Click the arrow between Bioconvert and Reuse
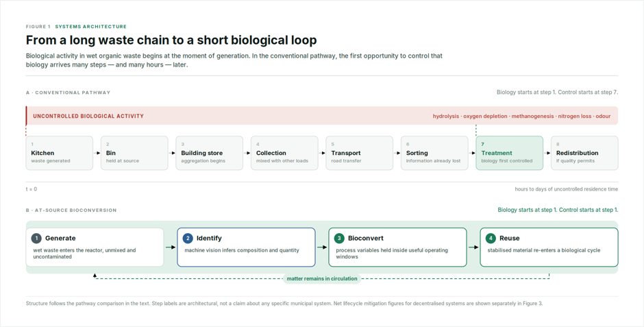This screenshot has height=327, width=644. click(473, 247)
